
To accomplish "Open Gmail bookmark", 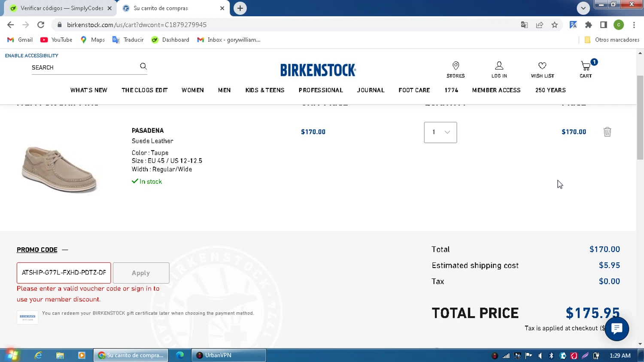I will [x=20, y=40].
